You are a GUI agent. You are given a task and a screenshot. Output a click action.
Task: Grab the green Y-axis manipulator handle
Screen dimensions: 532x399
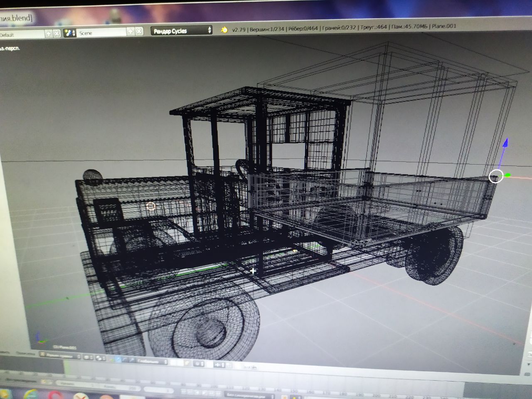click(x=507, y=175)
